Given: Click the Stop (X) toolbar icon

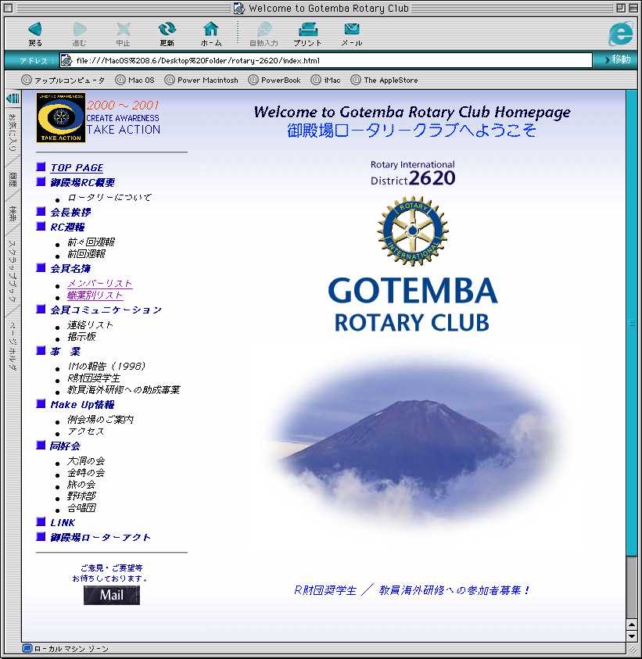Looking at the screenshot, I should [123, 29].
